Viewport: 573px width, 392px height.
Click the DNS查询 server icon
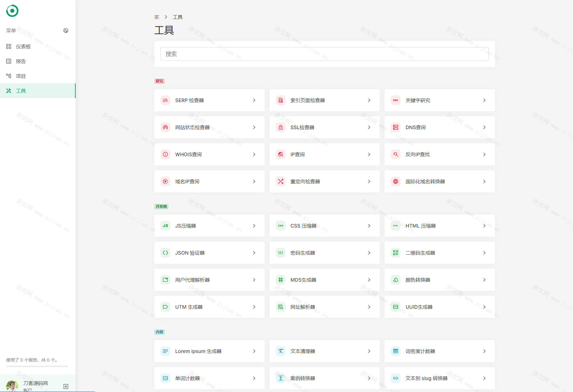(396, 127)
